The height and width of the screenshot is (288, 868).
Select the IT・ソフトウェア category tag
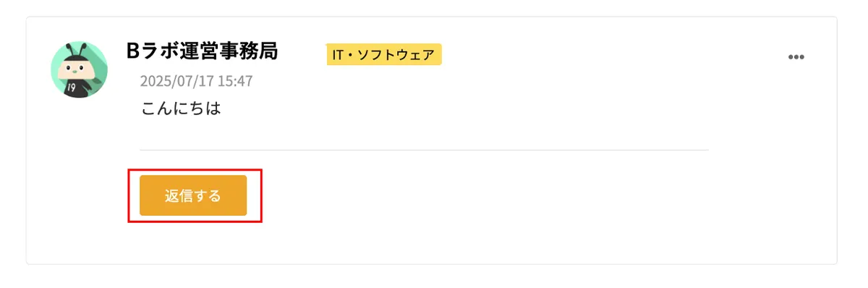(384, 54)
